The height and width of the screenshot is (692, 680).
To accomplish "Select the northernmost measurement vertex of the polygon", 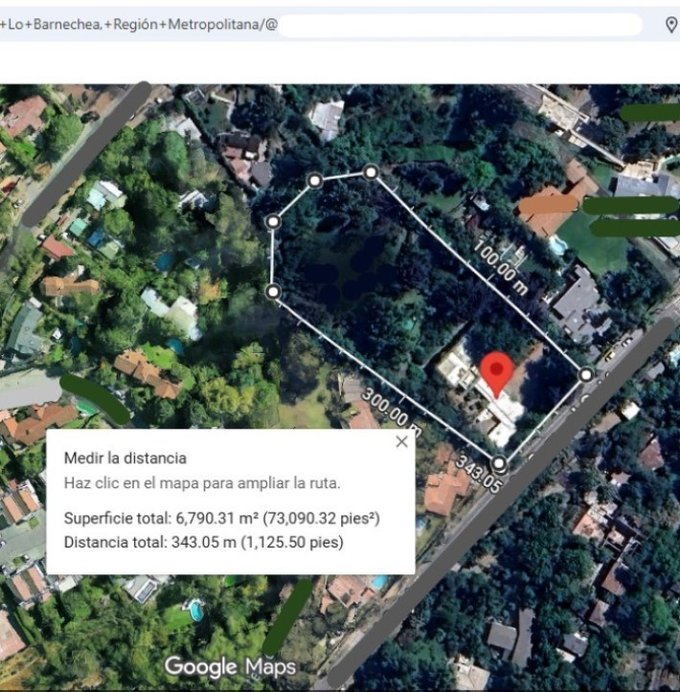I will [370, 172].
